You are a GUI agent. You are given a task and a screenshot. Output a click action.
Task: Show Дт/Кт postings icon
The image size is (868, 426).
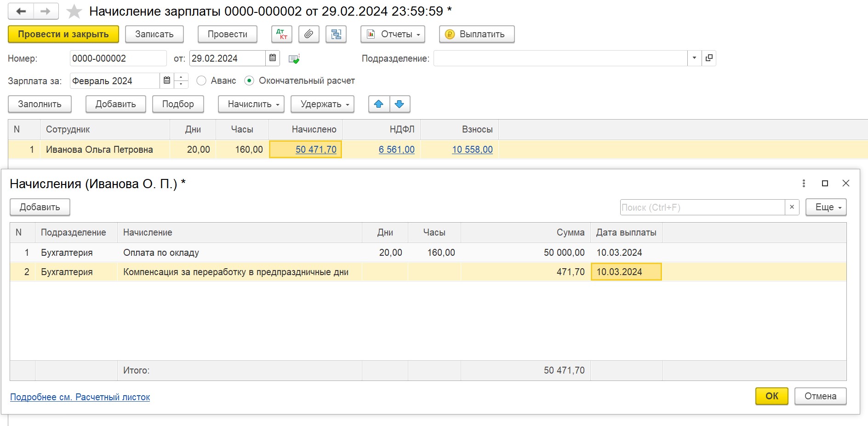282,34
